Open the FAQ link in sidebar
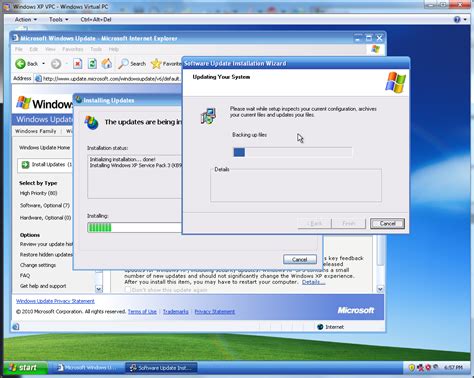The image size is (474, 378). 25,275
